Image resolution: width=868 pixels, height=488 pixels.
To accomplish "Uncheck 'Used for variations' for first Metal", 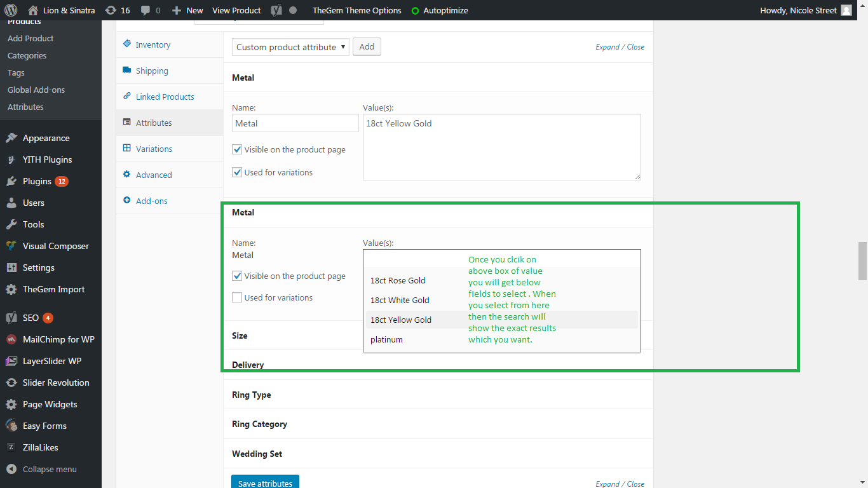I will point(237,172).
